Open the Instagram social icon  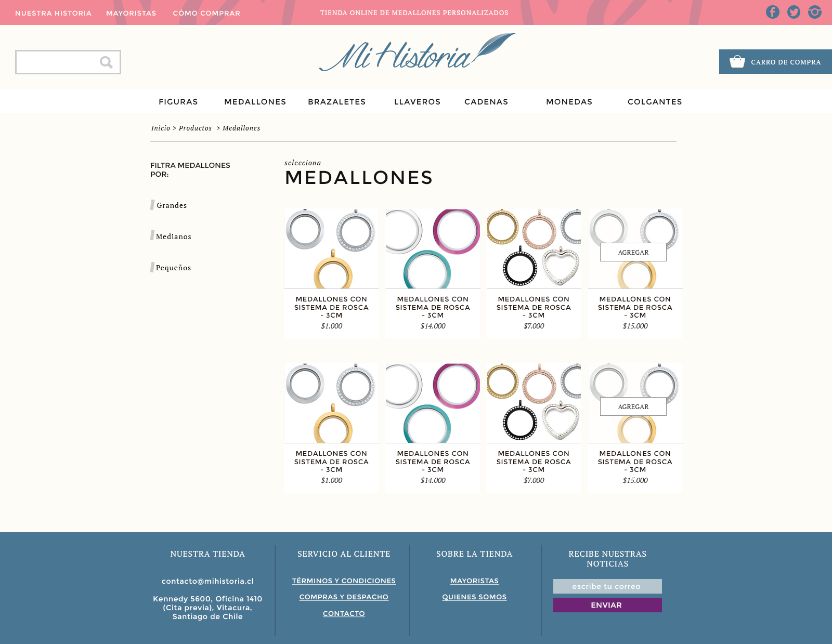coord(815,12)
